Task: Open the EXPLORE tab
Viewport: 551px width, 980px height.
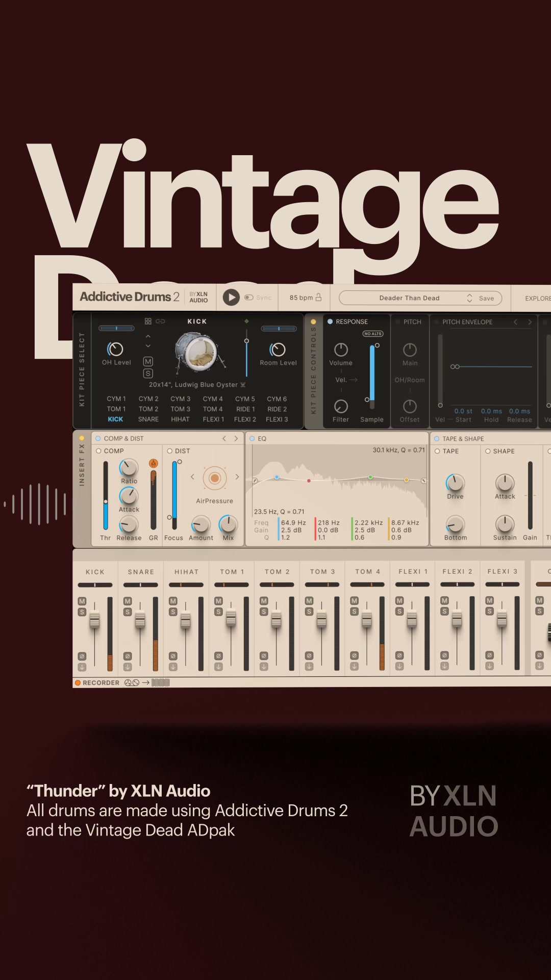Action: pyautogui.click(x=538, y=298)
